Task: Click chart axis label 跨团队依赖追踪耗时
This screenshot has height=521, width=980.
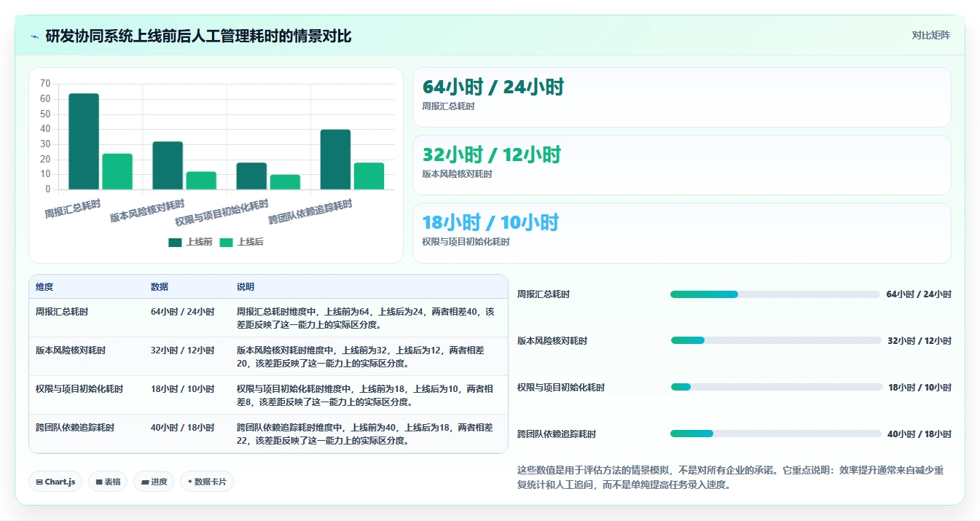Action: coord(310,211)
